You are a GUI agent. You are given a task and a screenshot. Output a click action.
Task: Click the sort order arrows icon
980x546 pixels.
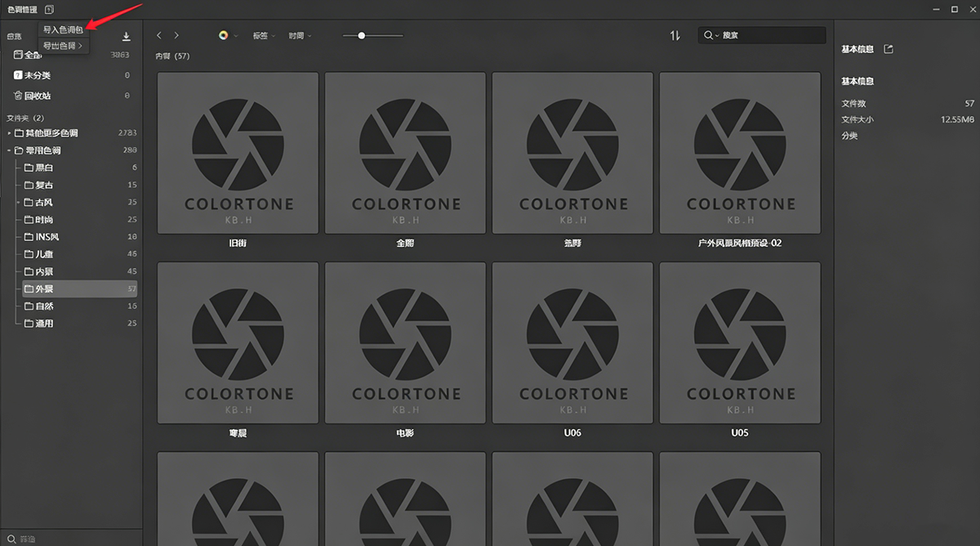(675, 36)
